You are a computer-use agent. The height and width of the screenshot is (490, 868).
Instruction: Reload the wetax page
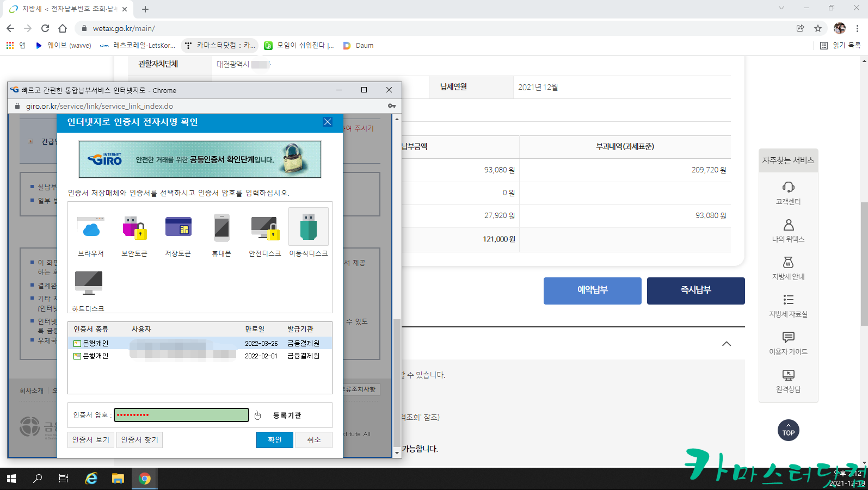coord(45,28)
